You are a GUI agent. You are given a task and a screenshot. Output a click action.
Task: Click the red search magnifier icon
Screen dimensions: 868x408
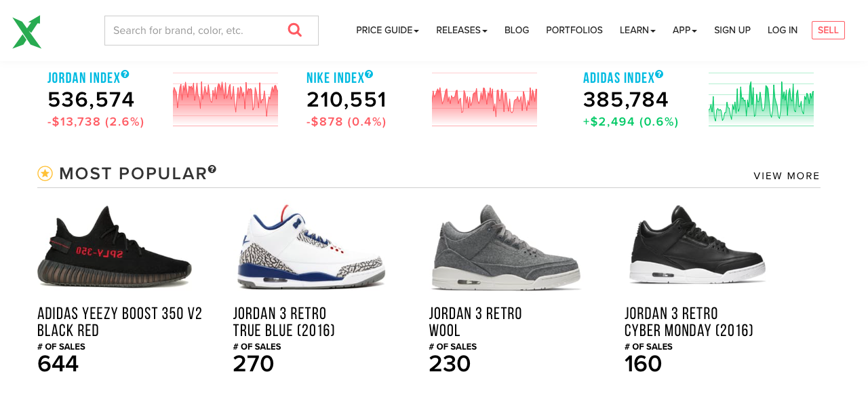coord(294,30)
